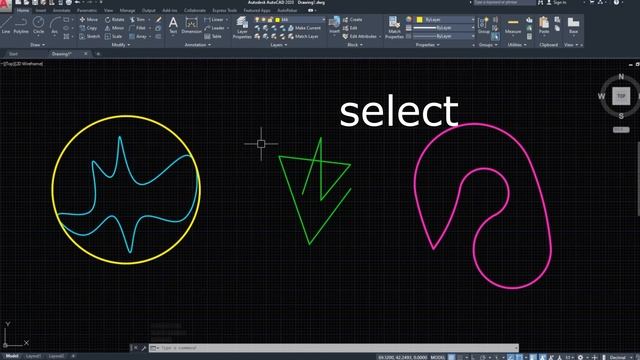
Task: Toggle ortho mode in status bar
Action: (x=473, y=357)
